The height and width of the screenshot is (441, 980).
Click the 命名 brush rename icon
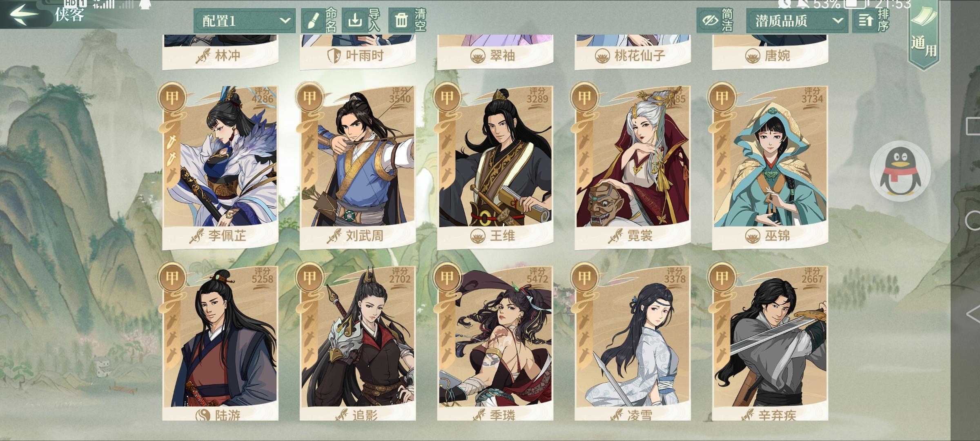(x=312, y=20)
